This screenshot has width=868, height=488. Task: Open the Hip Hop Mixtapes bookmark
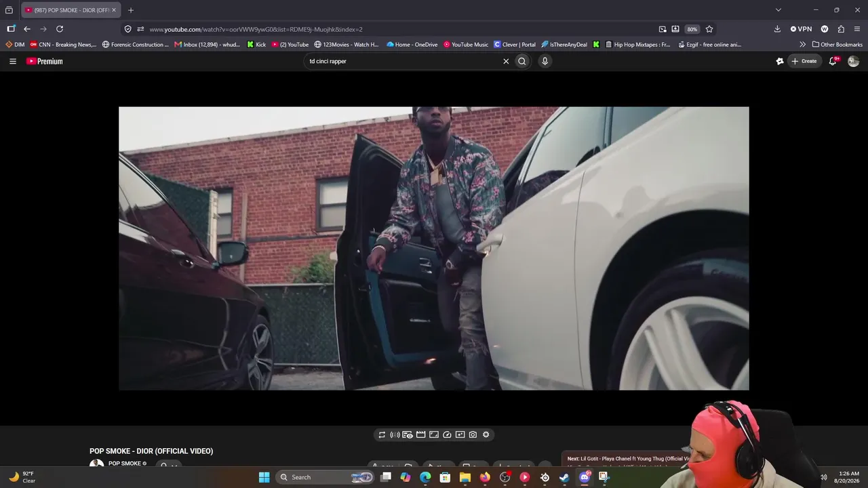pos(637,45)
